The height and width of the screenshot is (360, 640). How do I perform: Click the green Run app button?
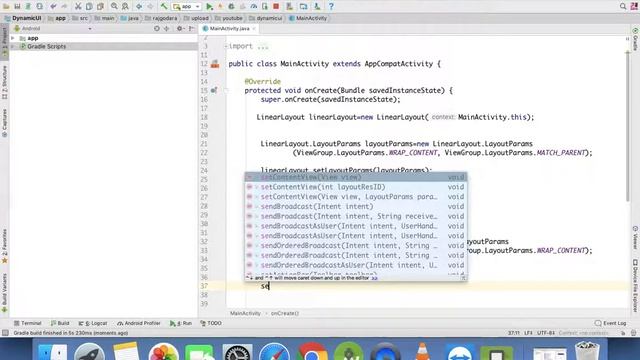click(209, 7)
